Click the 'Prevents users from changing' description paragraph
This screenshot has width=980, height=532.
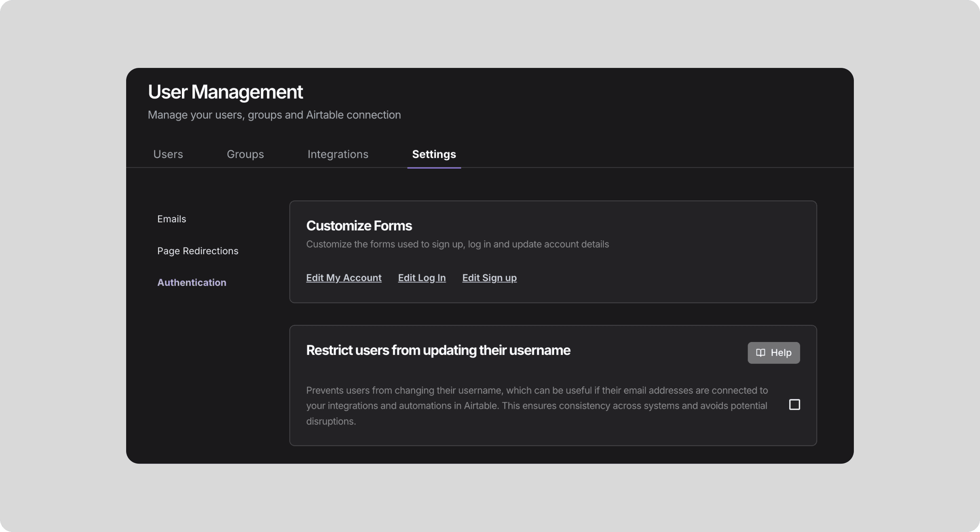click(x=536, y=405)
